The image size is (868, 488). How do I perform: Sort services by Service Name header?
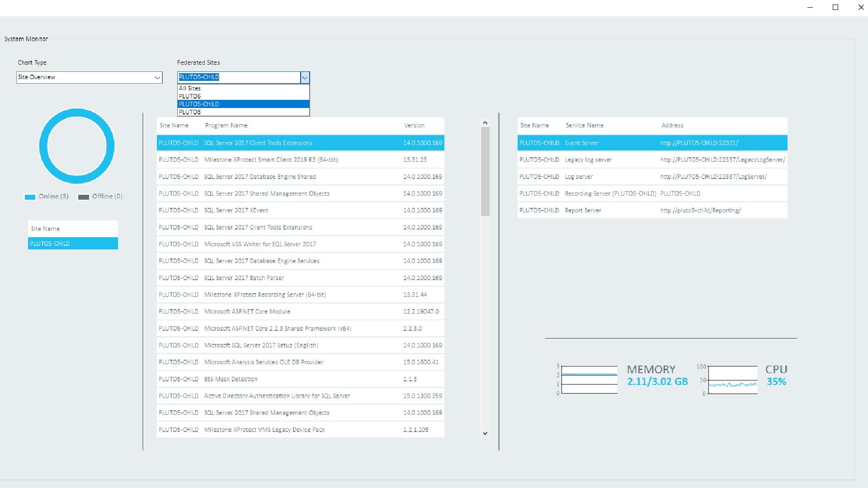(x=585, y=125)
